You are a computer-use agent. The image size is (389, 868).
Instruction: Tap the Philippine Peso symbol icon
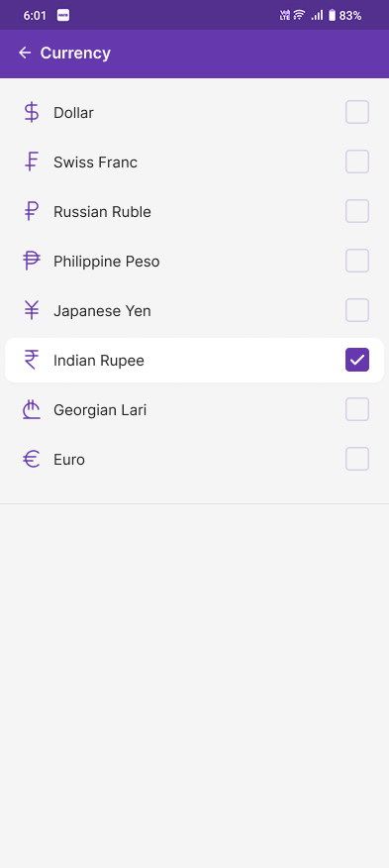point(32,261)
